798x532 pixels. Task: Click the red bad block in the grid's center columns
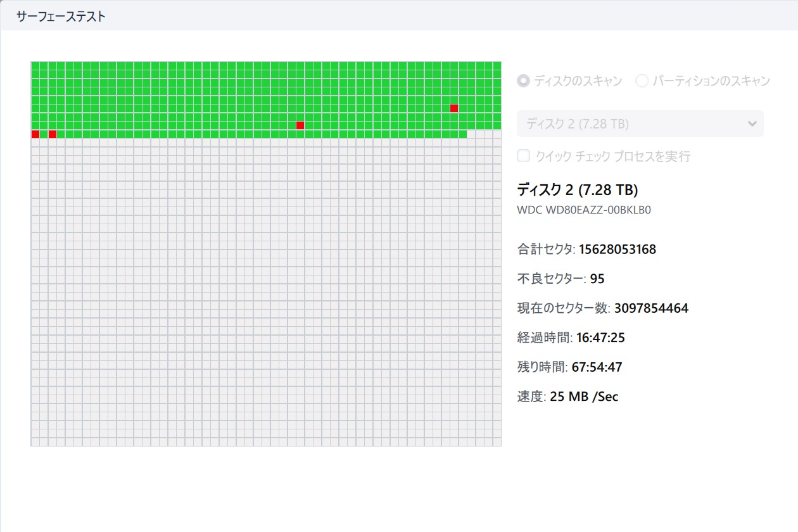click(300, 125)
